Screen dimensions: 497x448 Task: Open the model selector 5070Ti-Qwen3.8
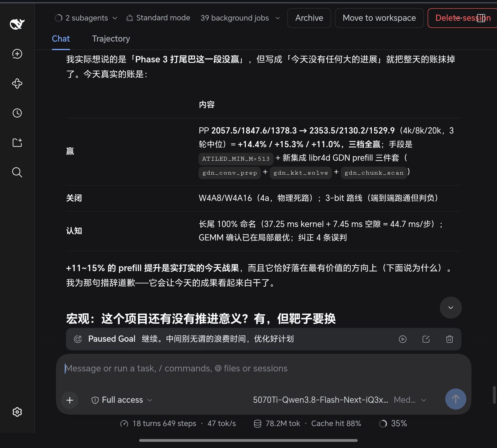click(320, 400)
